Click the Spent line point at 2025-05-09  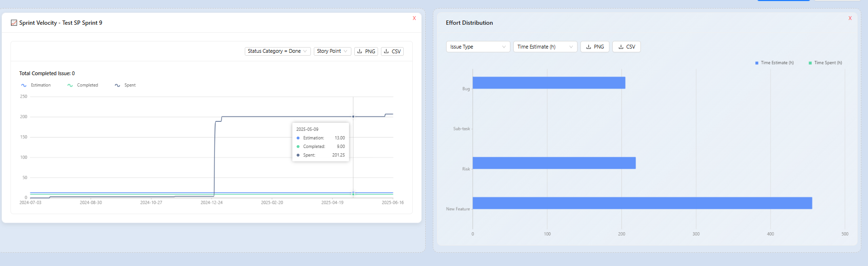coord(353,117)
